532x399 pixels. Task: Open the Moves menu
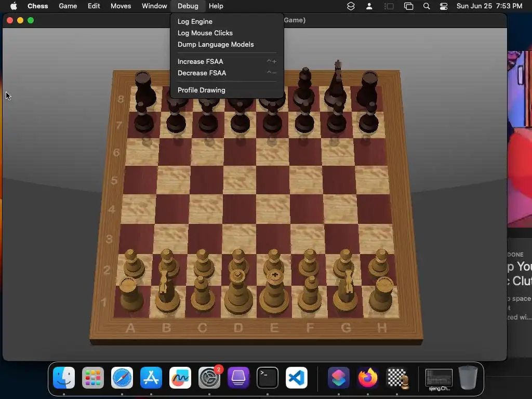(x=121, y=6)
